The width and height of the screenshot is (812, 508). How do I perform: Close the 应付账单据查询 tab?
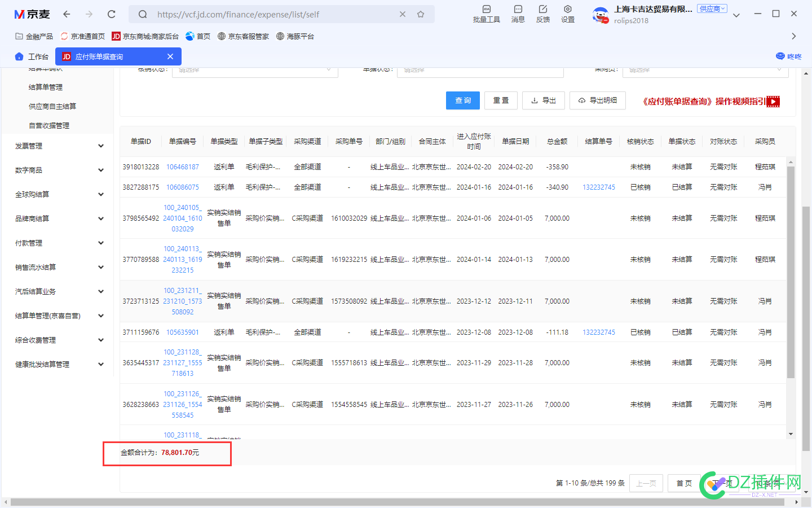pos(170,56)
